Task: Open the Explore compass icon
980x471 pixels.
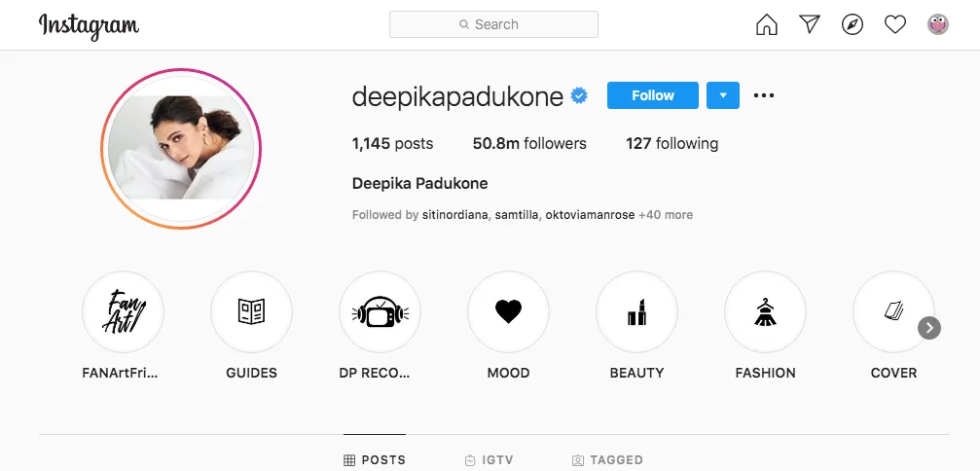Action: coord(853,25)
